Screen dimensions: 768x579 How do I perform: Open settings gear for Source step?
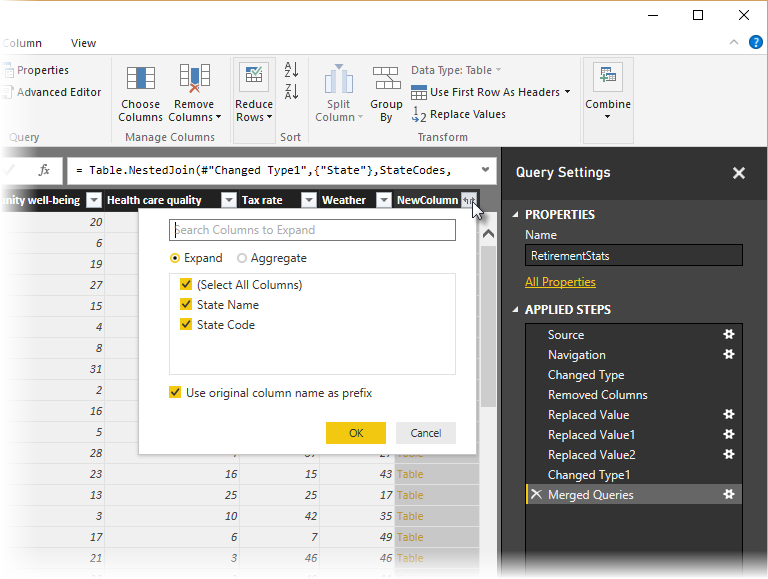[729, 335]
